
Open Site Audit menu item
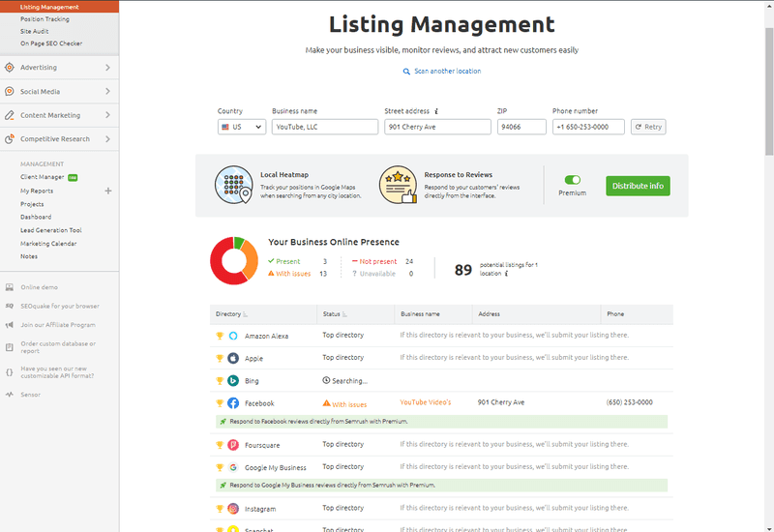(35, 31)
